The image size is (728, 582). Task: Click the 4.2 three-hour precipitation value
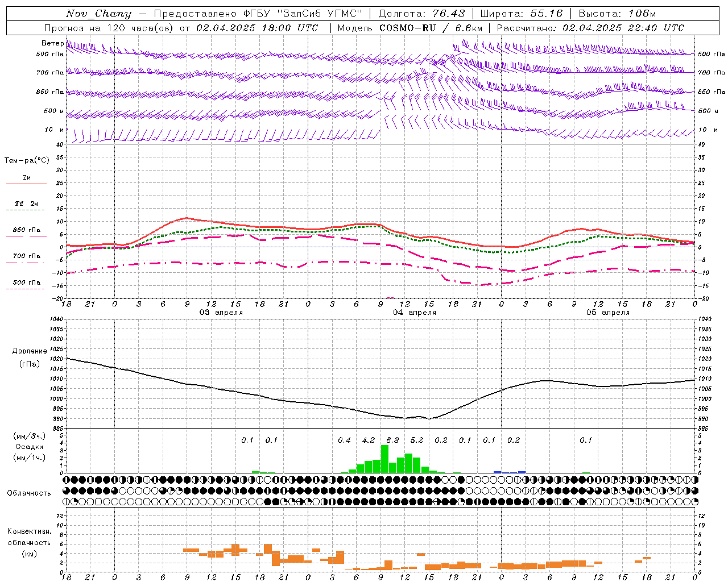(369, 440)
